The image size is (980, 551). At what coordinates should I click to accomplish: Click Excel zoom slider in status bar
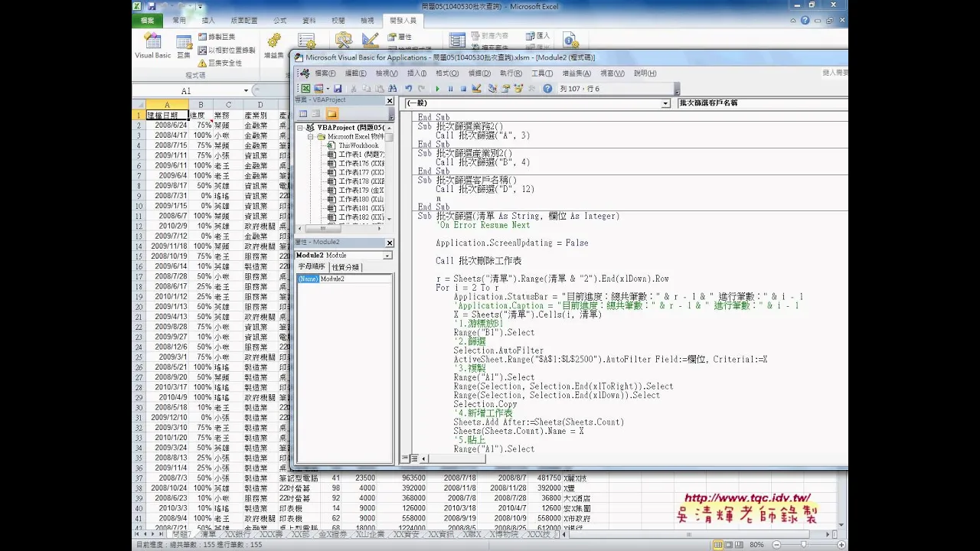[804, 545]
